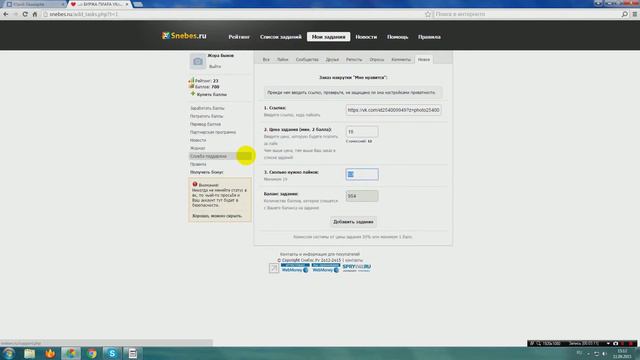Click the Баланс задания field
640x360 pixels.
(x=362, y=196)
